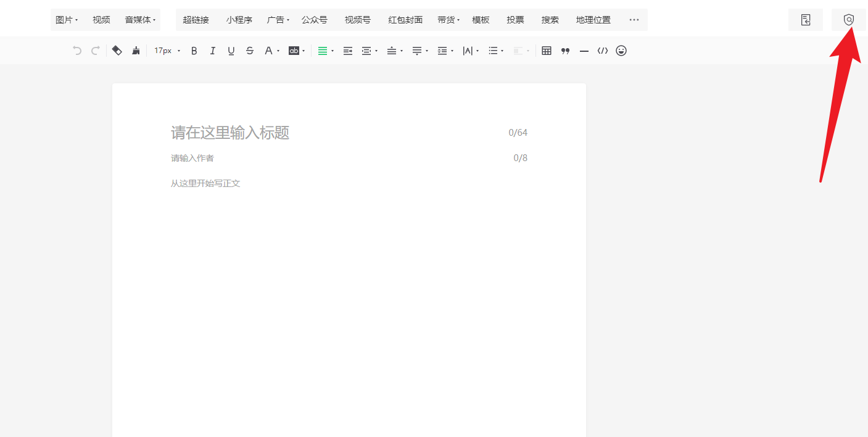This screenshot has height=437, width=868.
Task: Undo the last edit
Action: point(77,51)
